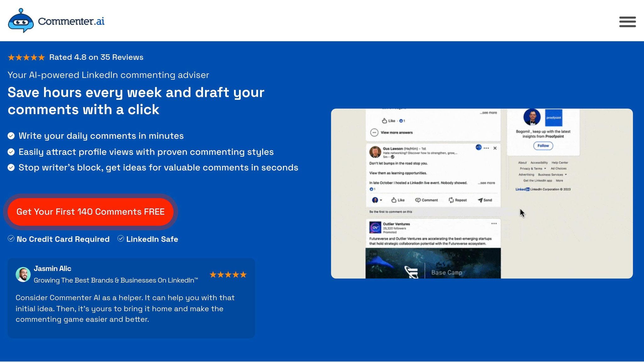Click Repost on Gus Lawson's post
The image size is (644, 362).
point(458,200)
